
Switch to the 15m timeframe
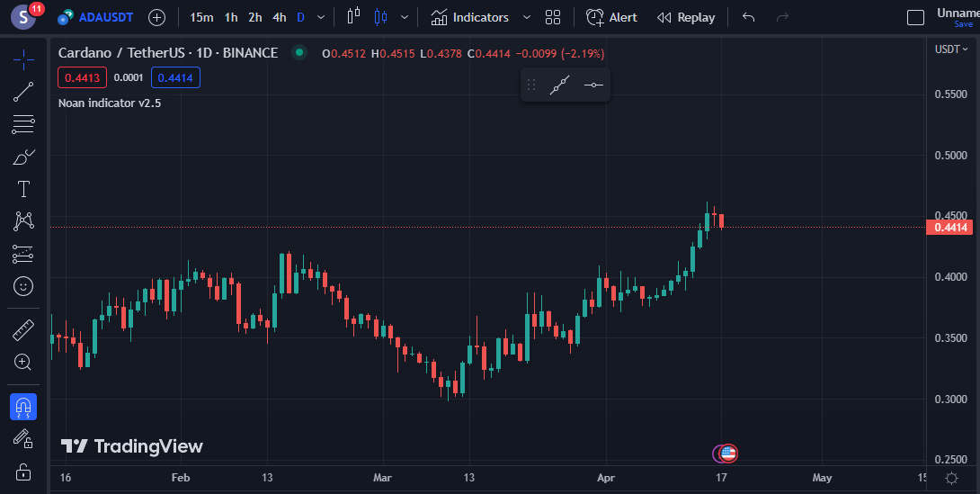201,17
